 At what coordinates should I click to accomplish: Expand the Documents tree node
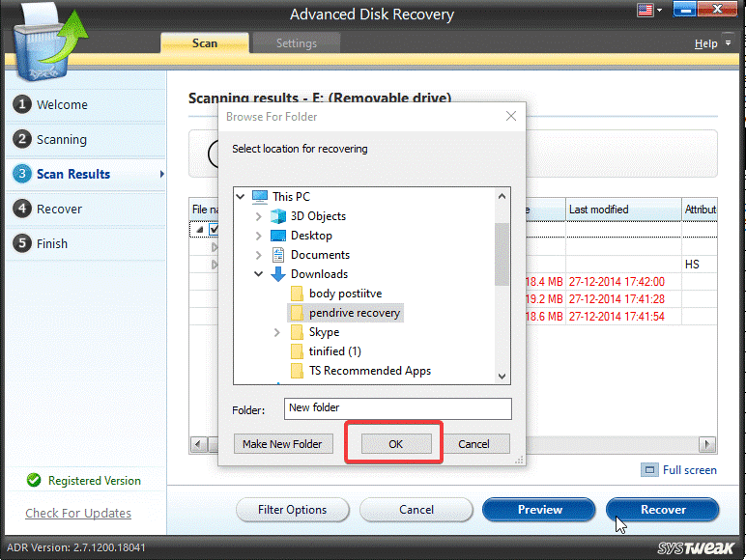258,255
